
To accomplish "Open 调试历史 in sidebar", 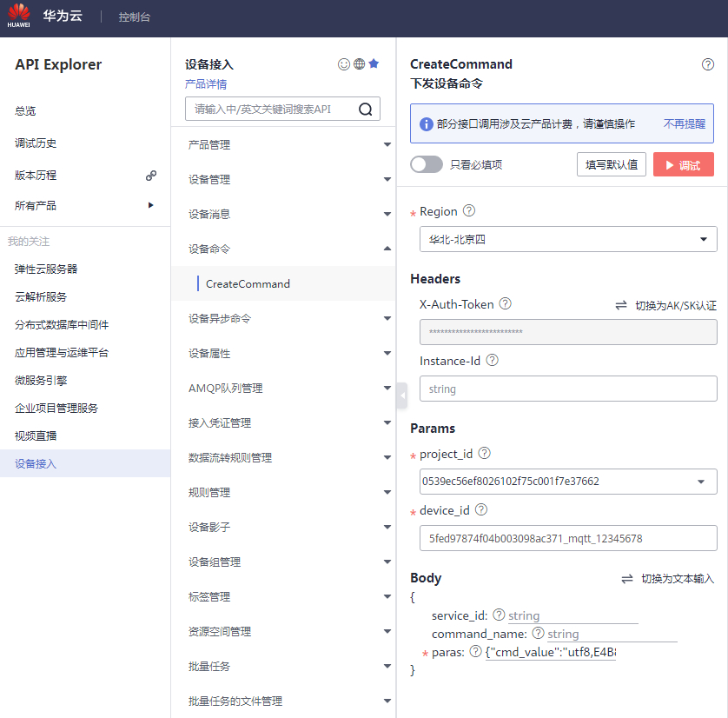I will coord(36,143).
